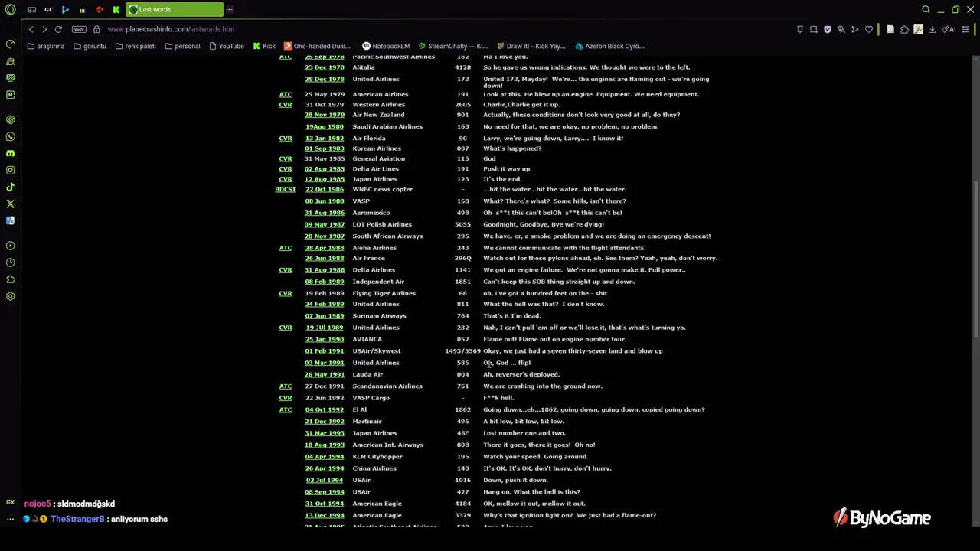Open GX Control speedometer in sidebar

10,44
